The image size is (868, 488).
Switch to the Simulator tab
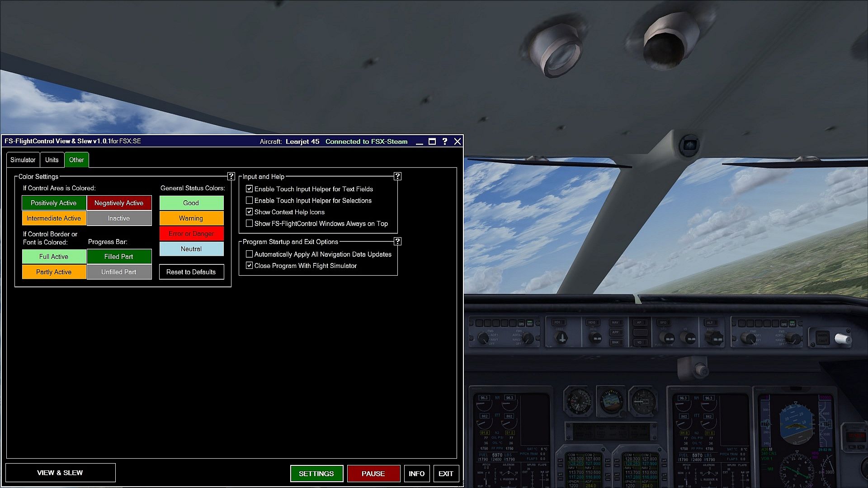tap(23, 160)
